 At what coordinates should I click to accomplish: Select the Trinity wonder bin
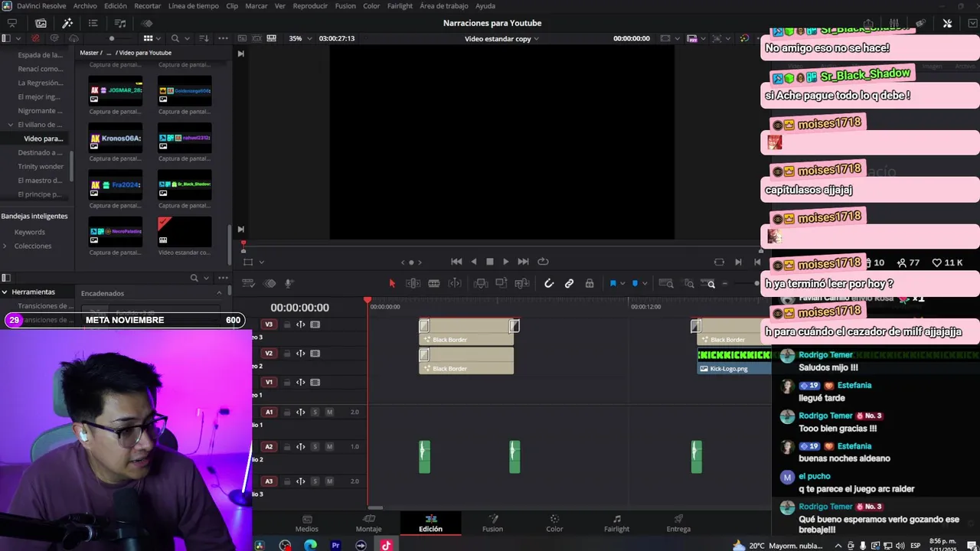pos(41,167)
